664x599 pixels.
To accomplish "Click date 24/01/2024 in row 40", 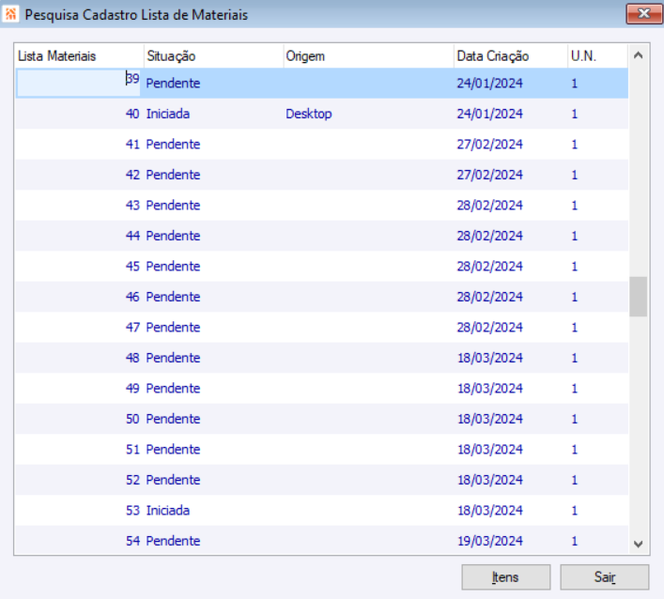I will 490,113.
